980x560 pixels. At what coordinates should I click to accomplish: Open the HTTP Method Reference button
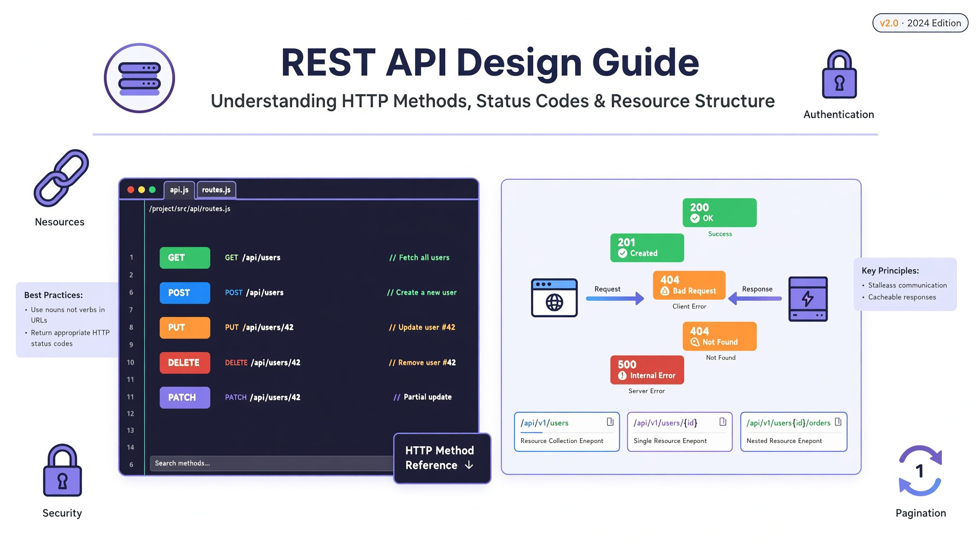point(442,458)
